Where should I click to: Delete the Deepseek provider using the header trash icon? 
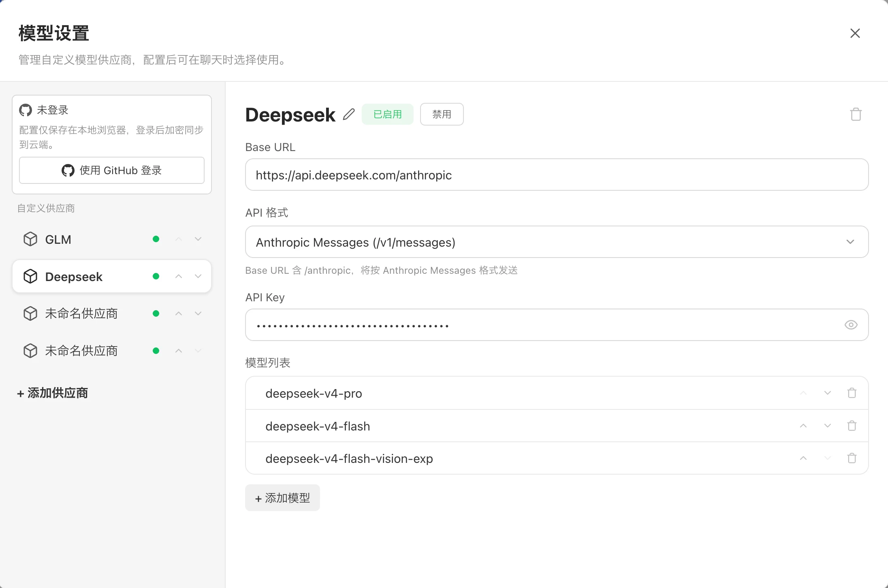856,114
